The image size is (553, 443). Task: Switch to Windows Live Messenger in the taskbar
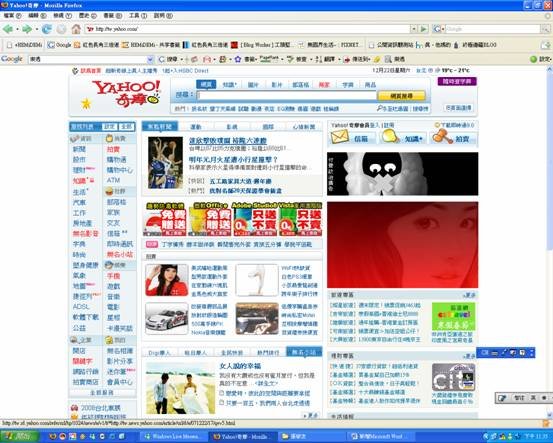click(x=174, y=437)
